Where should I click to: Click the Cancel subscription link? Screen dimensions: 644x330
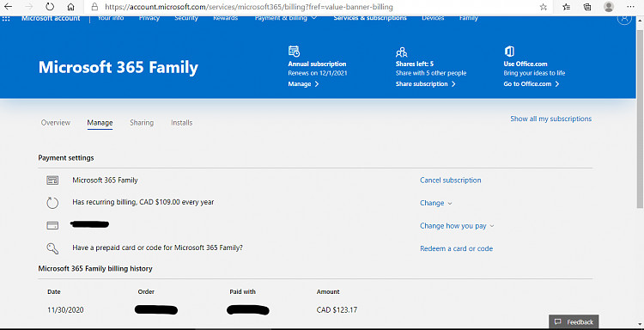[x=450, y=180]
